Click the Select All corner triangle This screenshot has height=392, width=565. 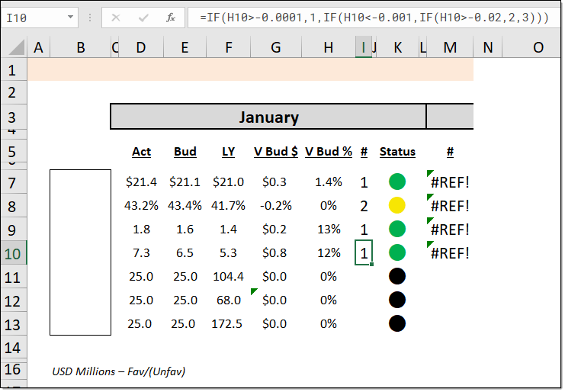13,47
